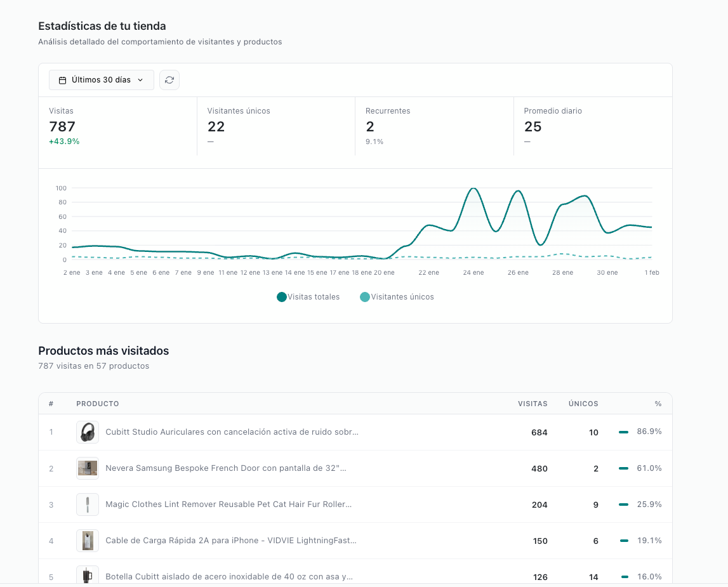This screenshot has width=728, height=587.
Task: Click the % column header
Action: tap(658, 404)
